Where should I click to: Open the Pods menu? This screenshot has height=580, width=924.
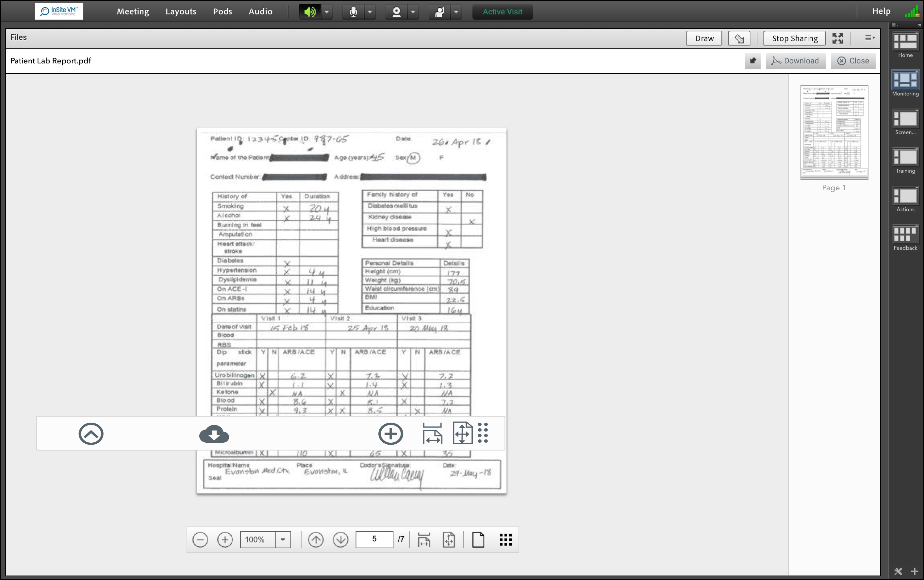[x=222, y=11]
